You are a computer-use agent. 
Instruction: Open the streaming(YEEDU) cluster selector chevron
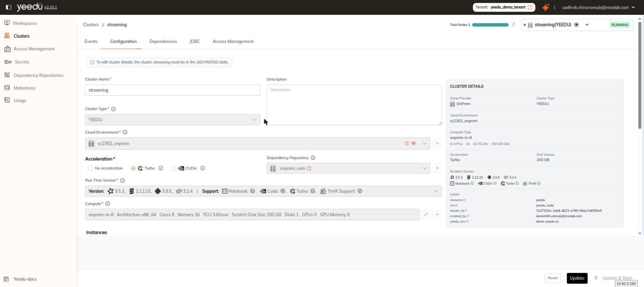coord(587,25)
